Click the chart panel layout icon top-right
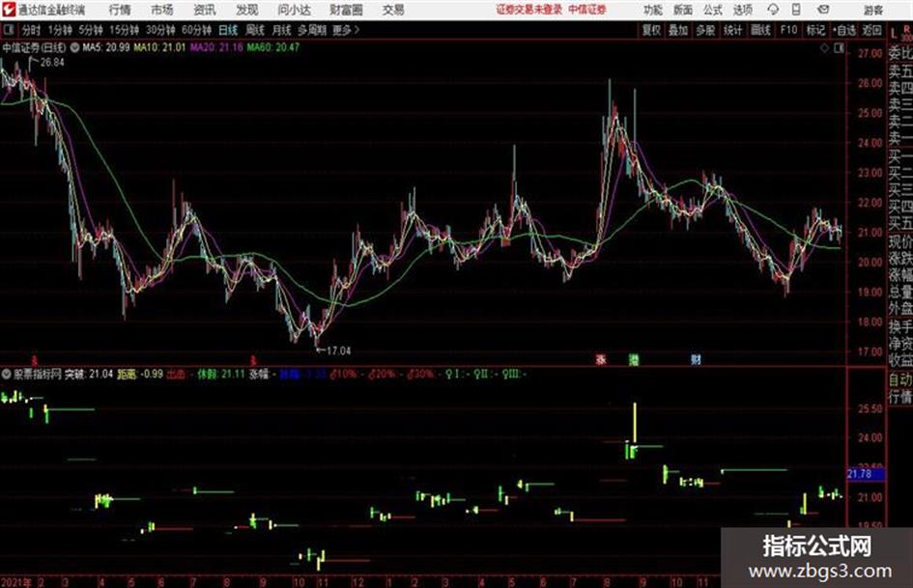 coord(839,49)
